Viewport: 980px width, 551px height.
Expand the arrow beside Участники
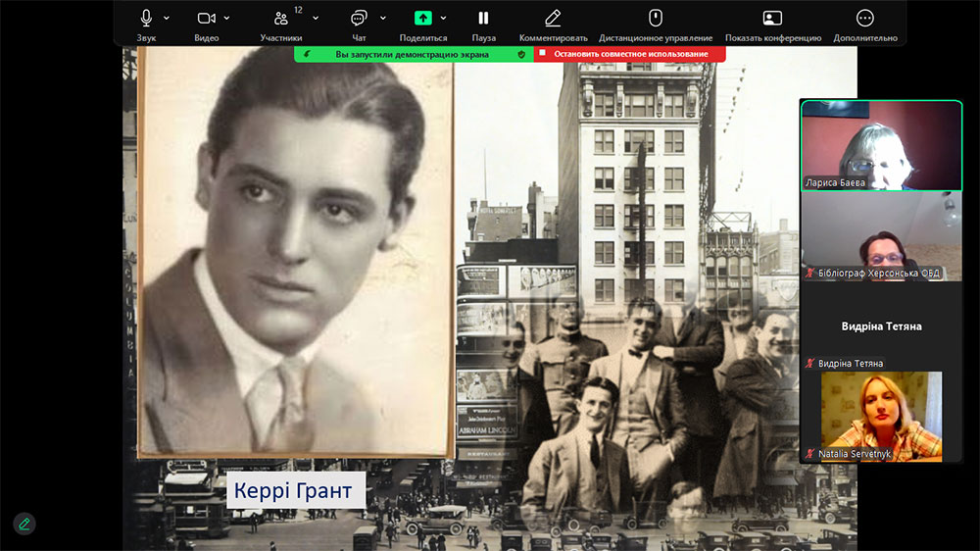tap(316, 18)
